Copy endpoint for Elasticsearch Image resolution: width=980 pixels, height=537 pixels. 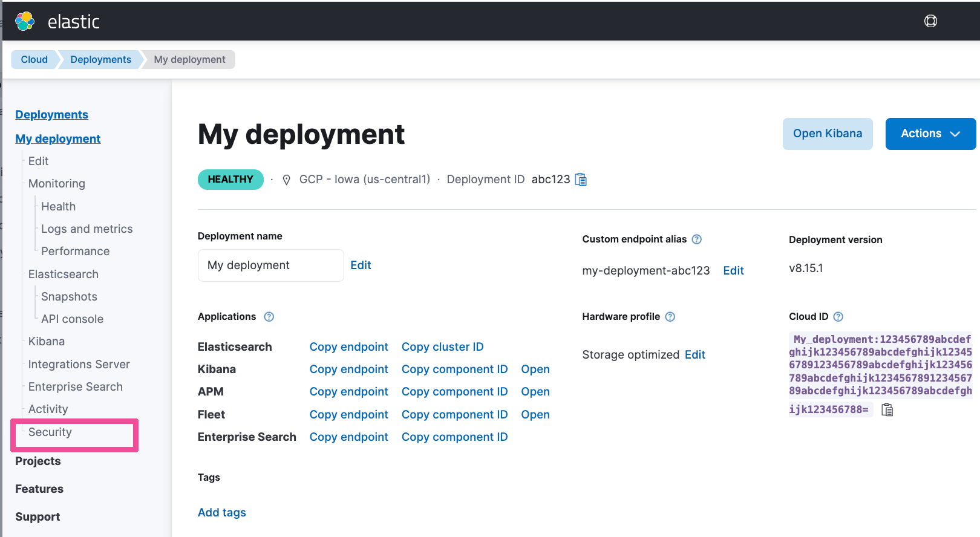coord(348,347)
